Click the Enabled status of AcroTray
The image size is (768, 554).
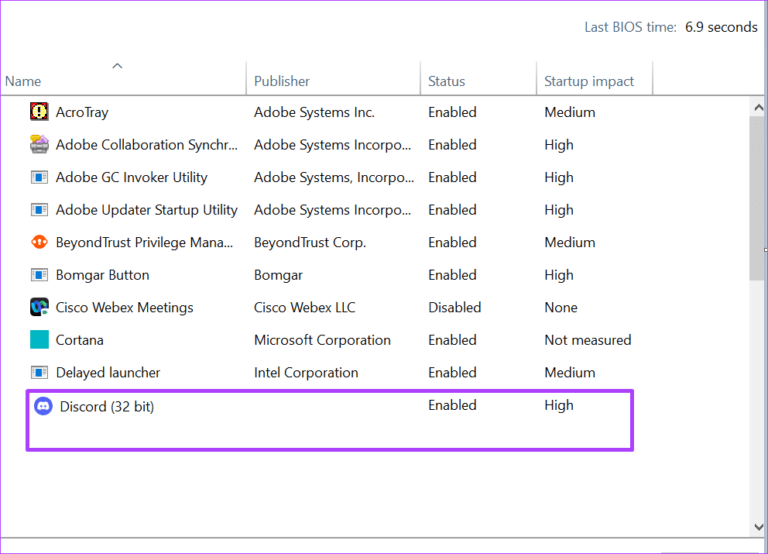coord(452,112)
